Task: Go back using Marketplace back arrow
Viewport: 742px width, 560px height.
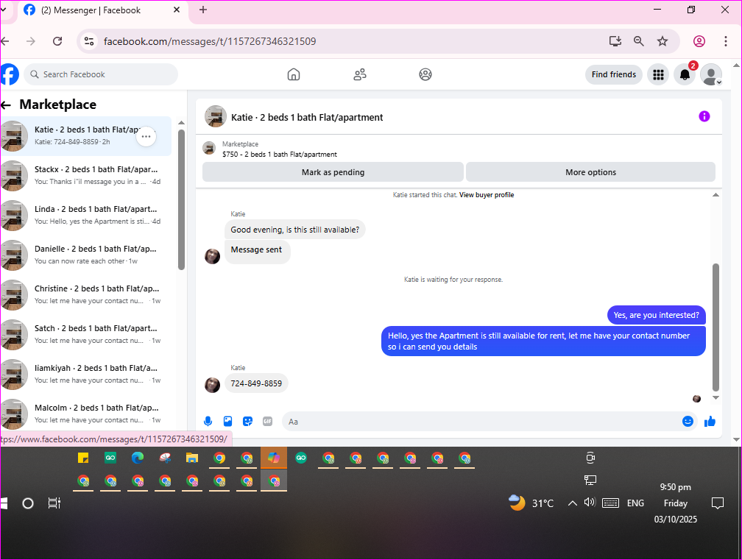Action: click(6, 105)
